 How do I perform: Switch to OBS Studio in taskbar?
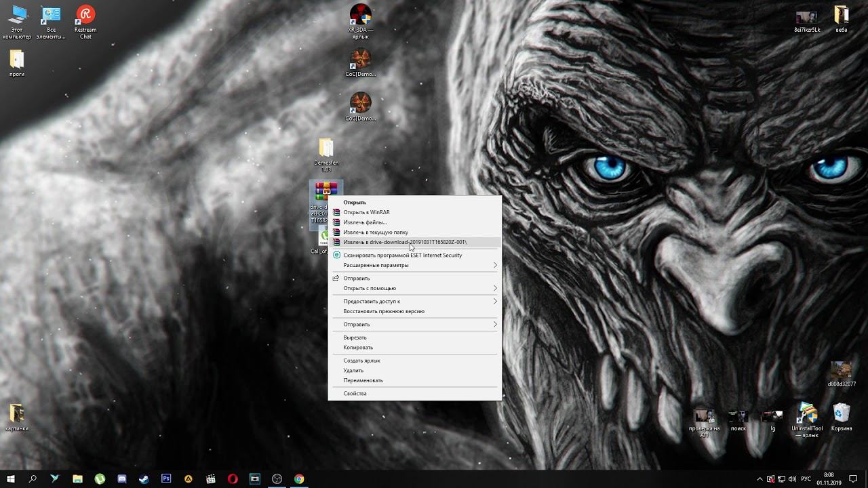[277, 479]
